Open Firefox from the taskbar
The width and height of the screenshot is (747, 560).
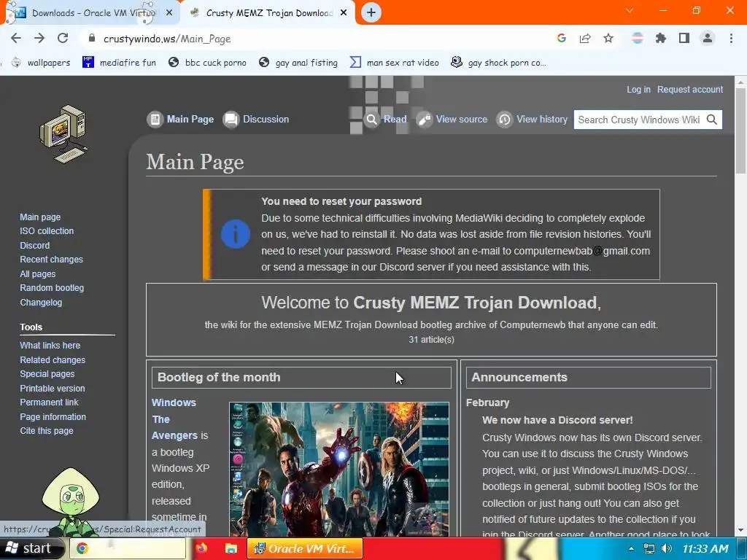[x=201, y=548]
